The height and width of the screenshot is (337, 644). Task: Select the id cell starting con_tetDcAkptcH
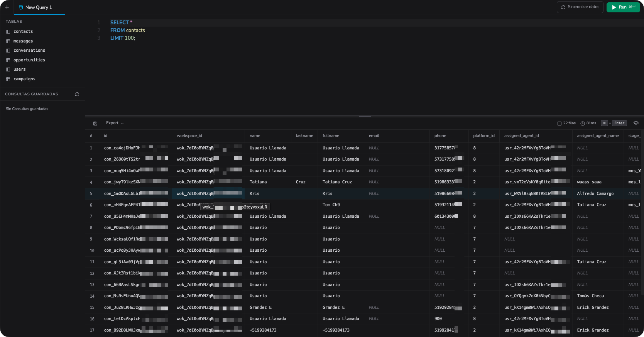tap(135, 319)
